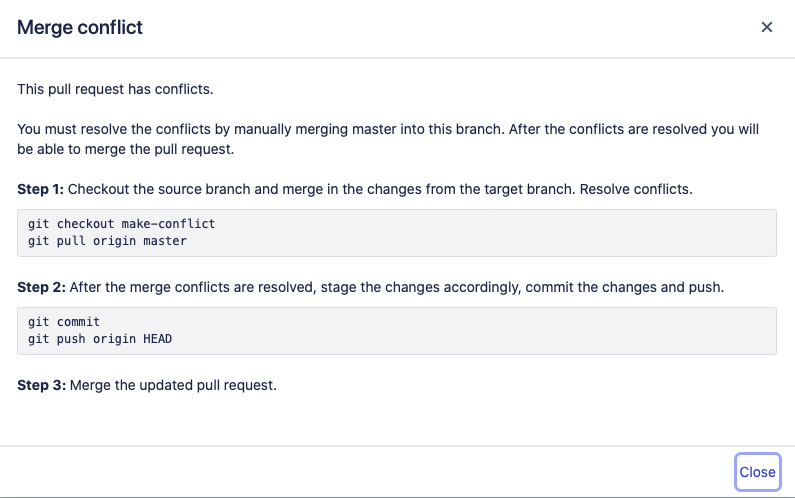Viewport: 795px width, 498px height.
Task: Click 'commit the changes and push' text in Step 2
Action: tap(625, 287)
